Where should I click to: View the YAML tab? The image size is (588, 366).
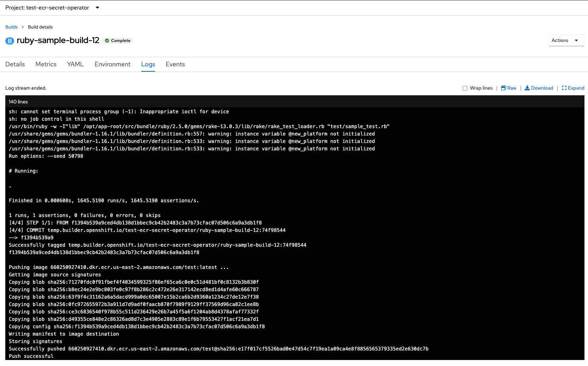[x=75, y=64]
